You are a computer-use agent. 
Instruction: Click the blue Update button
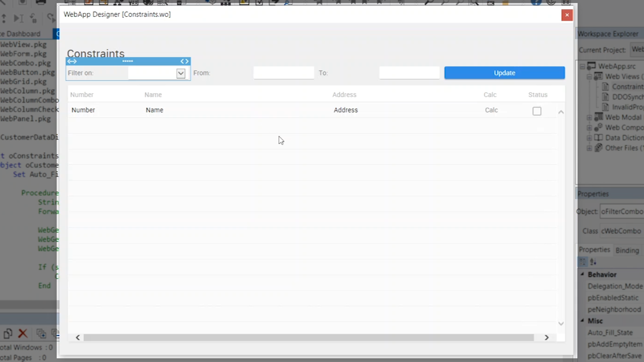[504, 73]
